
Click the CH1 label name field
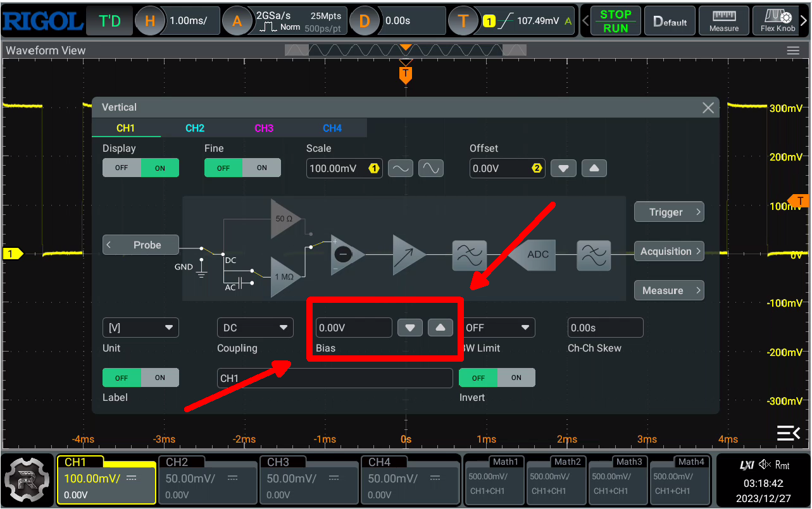(x=335, y=378)
